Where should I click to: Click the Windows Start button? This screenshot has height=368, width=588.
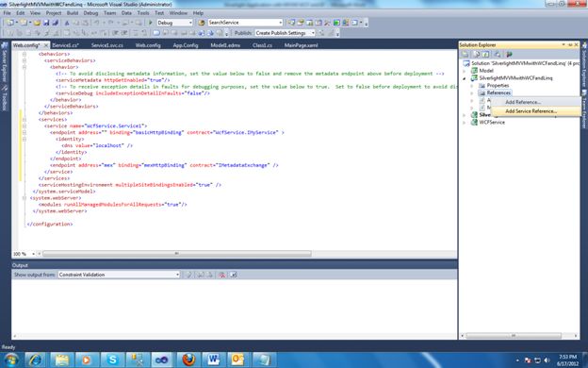pos(10,360)
